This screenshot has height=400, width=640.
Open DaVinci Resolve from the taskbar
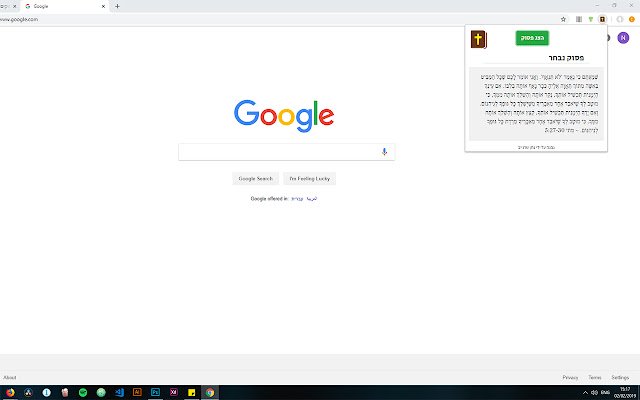(x=28, y=393)
